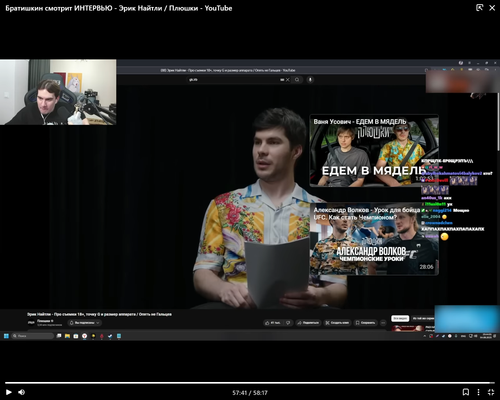Bookmark this video with the bookmark icon
500x400 pixels.
point(466,392)
